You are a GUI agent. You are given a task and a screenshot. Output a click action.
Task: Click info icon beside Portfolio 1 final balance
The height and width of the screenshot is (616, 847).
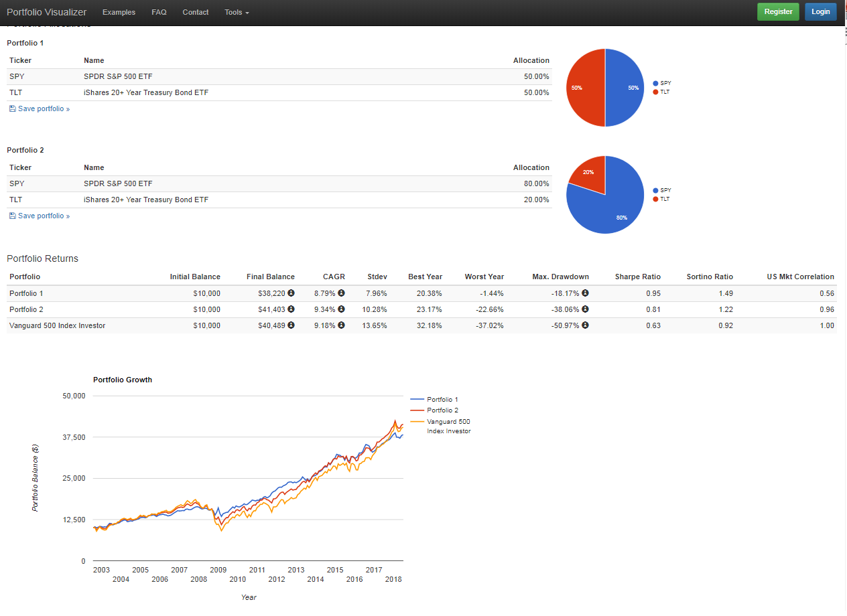tap(291, 293)
